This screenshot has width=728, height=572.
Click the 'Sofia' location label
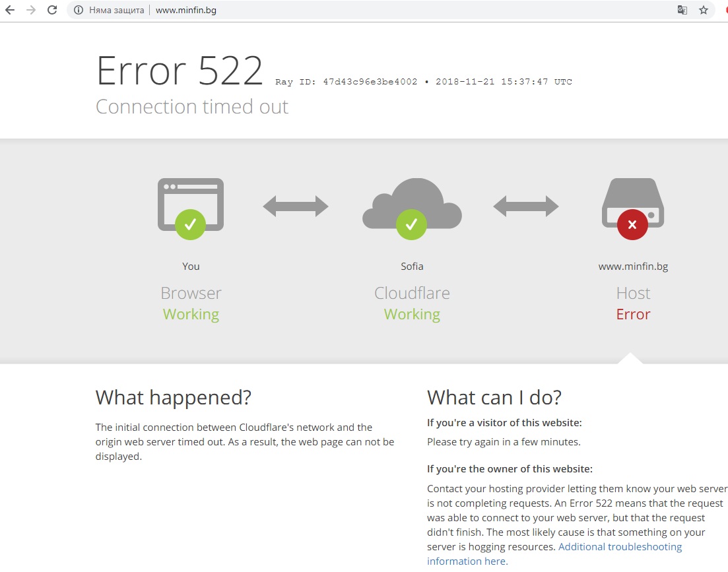point(412,267)
